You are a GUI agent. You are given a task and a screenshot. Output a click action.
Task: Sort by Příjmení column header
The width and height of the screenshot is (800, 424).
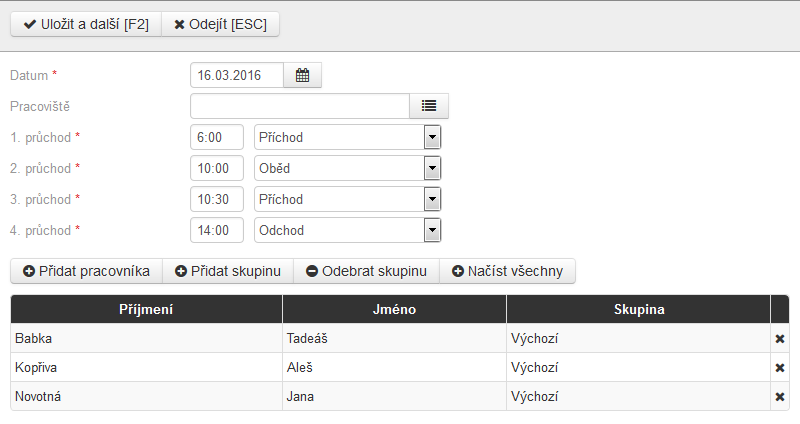coord(146,309)
